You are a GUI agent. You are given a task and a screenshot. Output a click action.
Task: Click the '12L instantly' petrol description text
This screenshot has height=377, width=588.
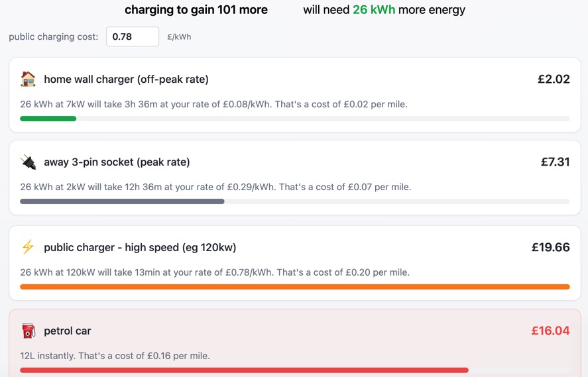tap(115, 356)
